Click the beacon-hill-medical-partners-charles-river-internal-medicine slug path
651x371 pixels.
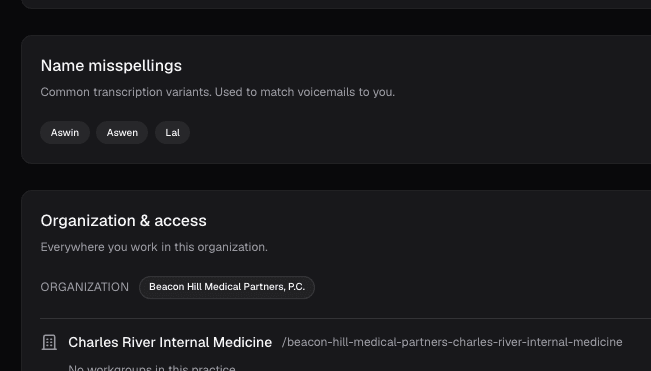coord(452,342)
